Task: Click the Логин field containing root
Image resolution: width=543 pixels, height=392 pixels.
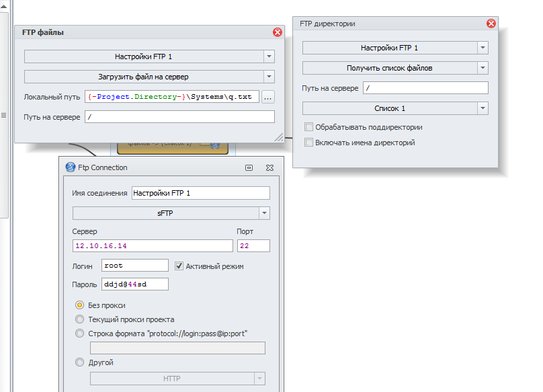Action: pyautogui.click(x=135, y=266)
